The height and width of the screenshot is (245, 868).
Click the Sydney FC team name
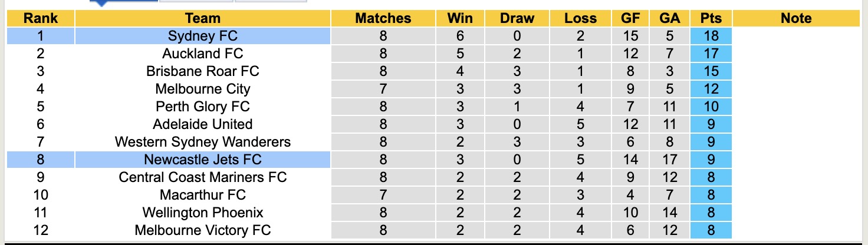[202, 36]
